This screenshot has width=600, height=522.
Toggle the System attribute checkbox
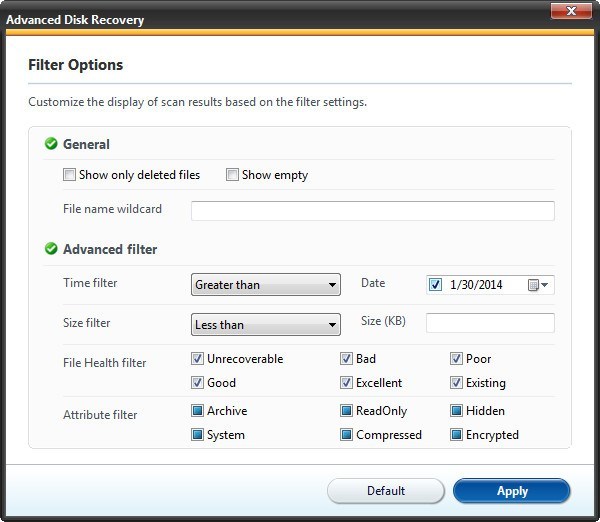tap(197, 435)
